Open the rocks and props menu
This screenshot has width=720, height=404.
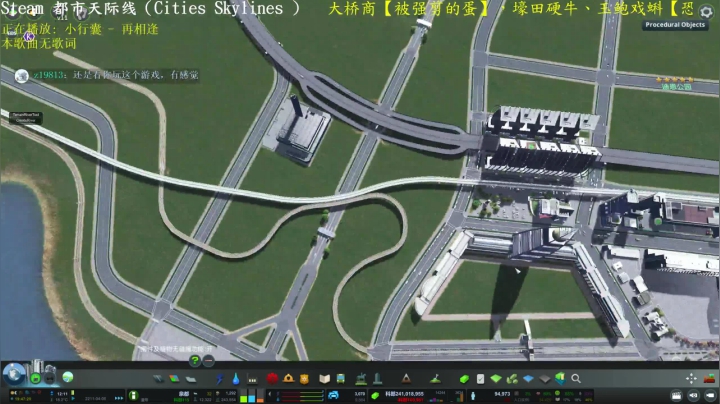(512, 379)
